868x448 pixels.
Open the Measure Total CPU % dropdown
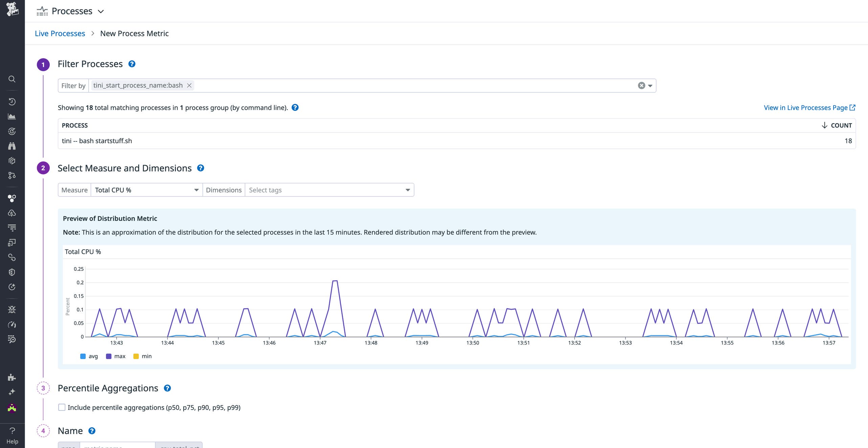pos(147,190)
